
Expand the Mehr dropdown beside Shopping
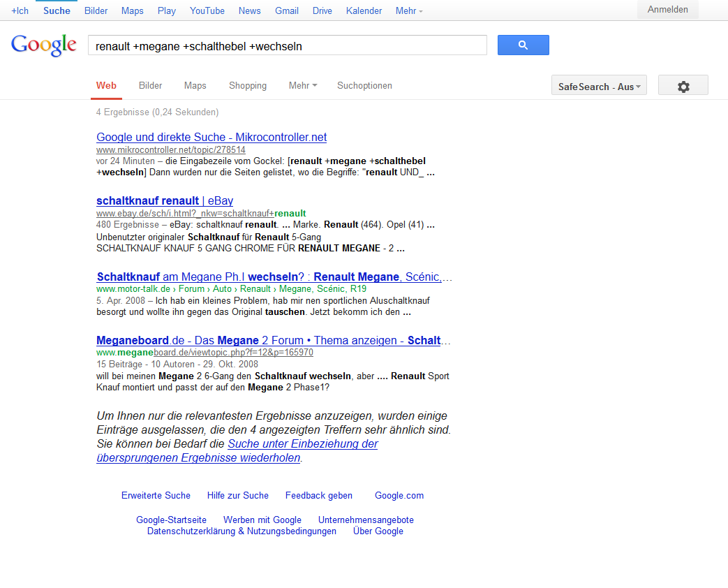303,85
